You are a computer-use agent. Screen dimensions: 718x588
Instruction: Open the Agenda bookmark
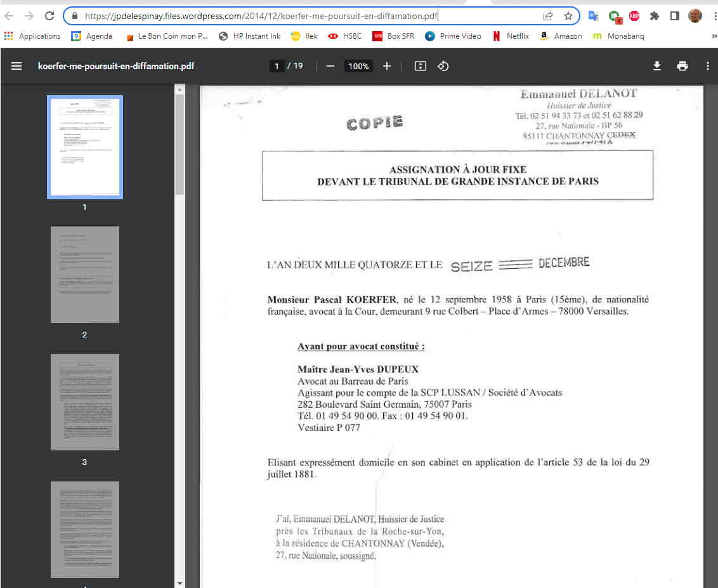click(91, 36)
